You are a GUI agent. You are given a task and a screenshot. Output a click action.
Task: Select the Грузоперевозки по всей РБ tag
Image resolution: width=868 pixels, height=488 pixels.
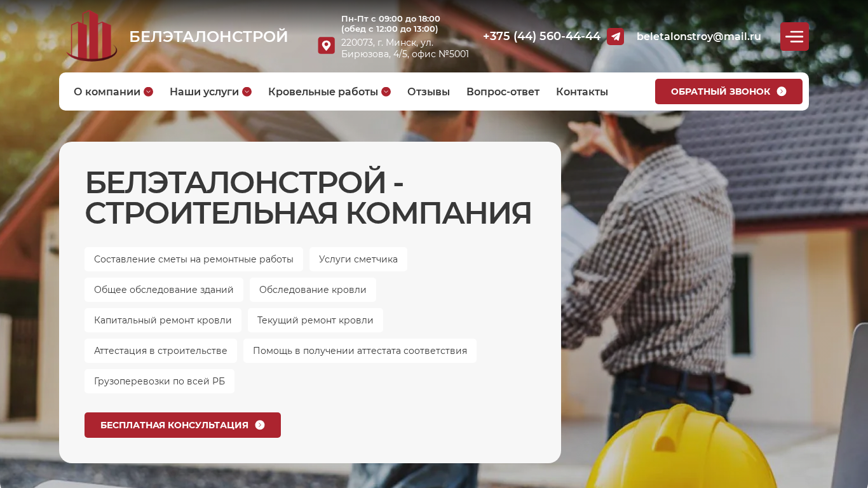pos(159,381)
